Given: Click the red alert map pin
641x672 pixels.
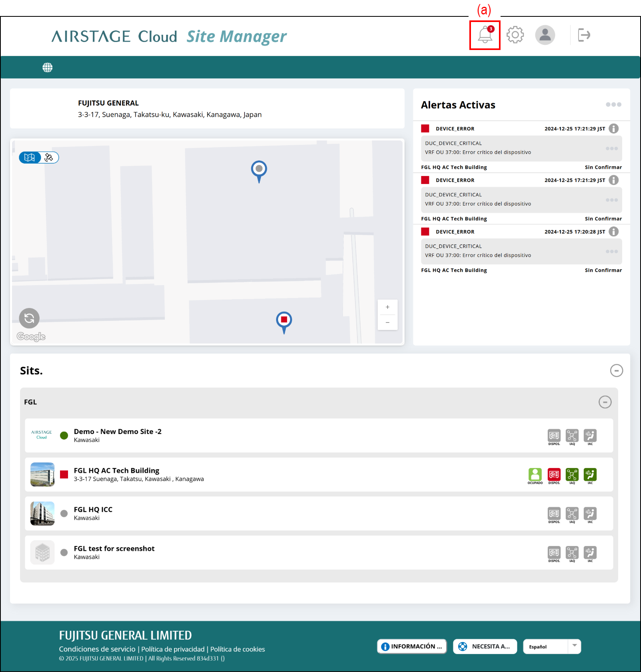Looking at the screenshot, I should [x=284, y=320].
